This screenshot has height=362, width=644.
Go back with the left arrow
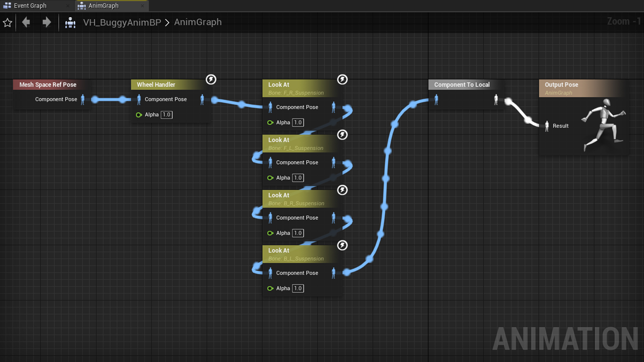(x=26, y=22)
